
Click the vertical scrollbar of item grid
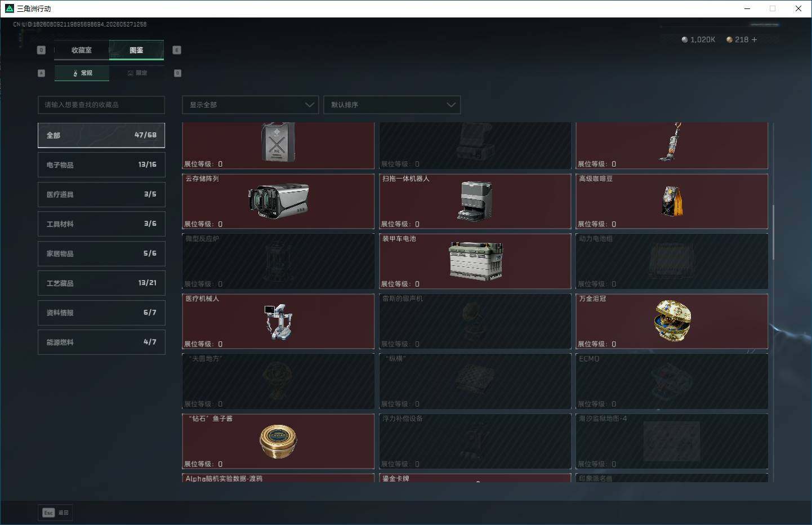click(773, 232)
